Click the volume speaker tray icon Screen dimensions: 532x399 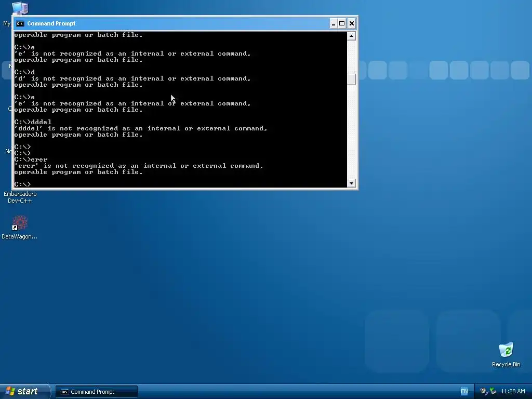pos(484,391)
